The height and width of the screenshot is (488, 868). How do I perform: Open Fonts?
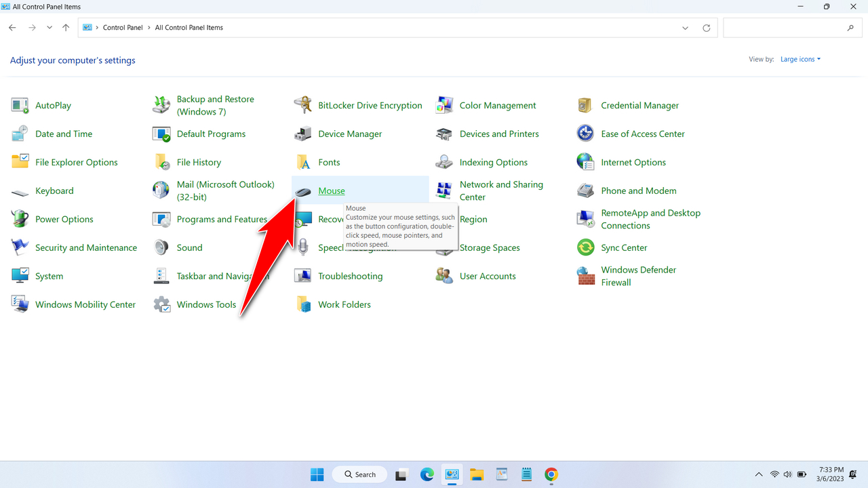click(330, 162)
